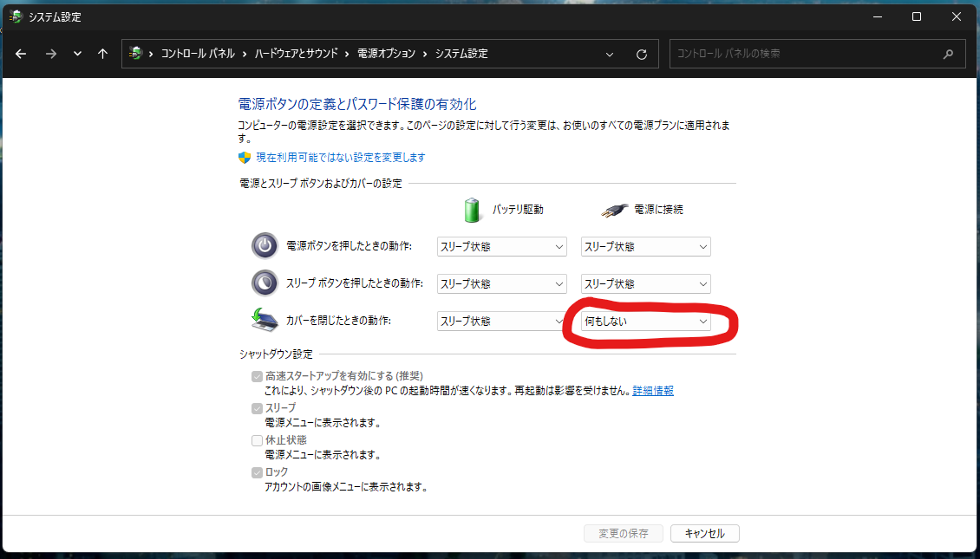Open chevron after 電源オプション breadcrumb
Image resolution: width=980 pixels, height=559 pixels.
point(425,54)
